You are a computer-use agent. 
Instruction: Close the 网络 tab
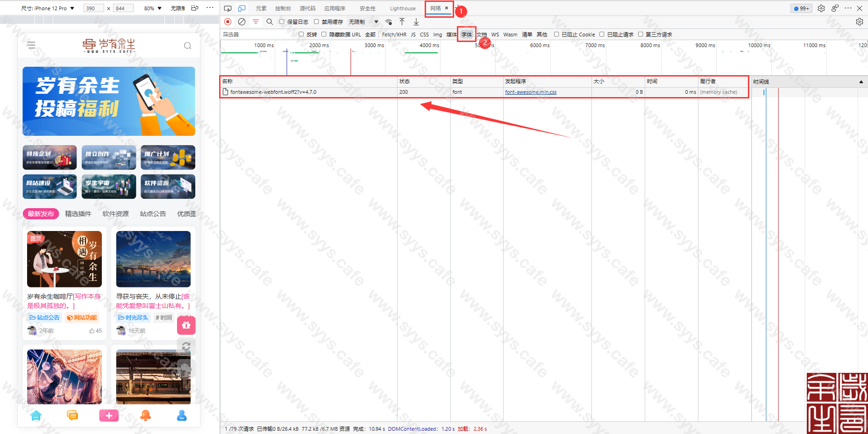click(x=447, y=8)
